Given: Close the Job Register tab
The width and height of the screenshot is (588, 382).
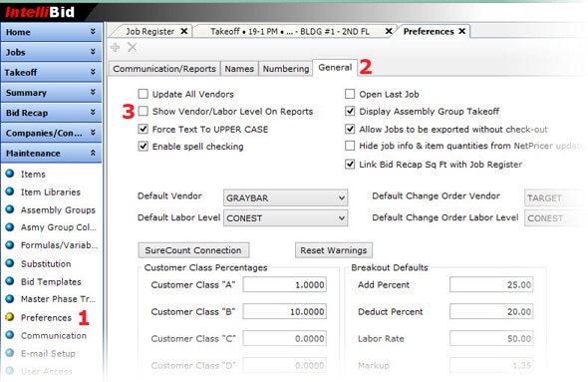Looking at the screenshot, I should (x=184, y=31).
